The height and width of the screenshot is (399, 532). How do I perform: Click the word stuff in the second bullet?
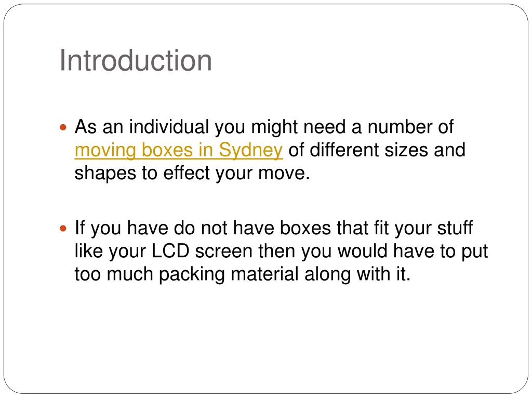point(455,228)
